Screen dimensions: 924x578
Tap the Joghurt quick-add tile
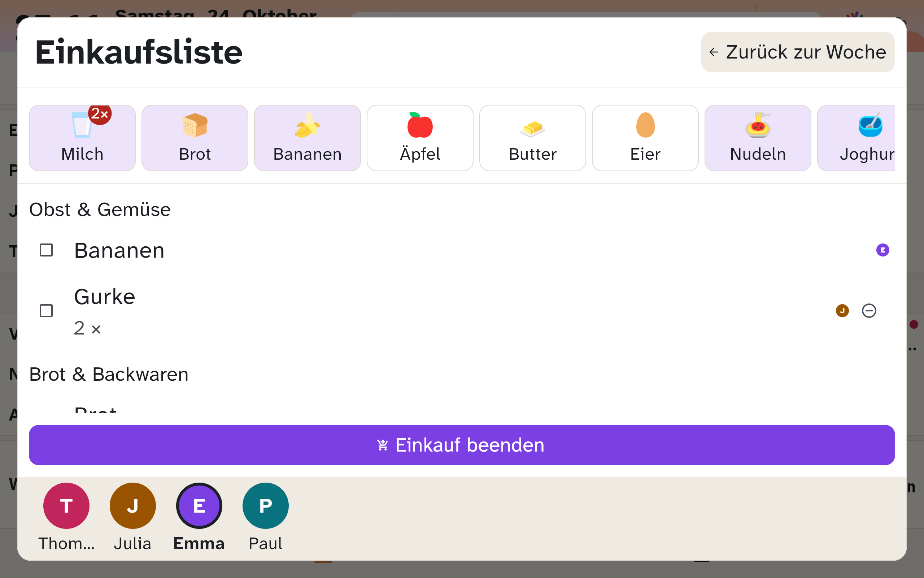pos(857,138)
